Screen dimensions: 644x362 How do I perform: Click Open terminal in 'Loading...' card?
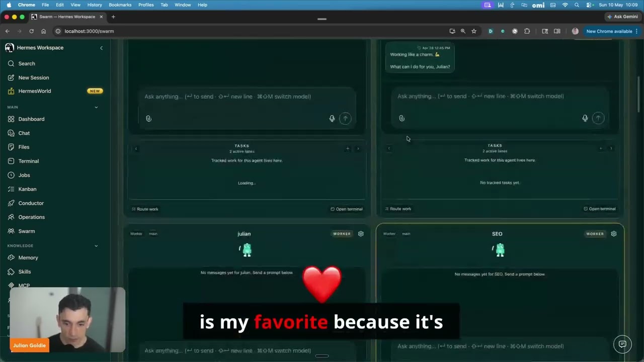coord(347,209)
